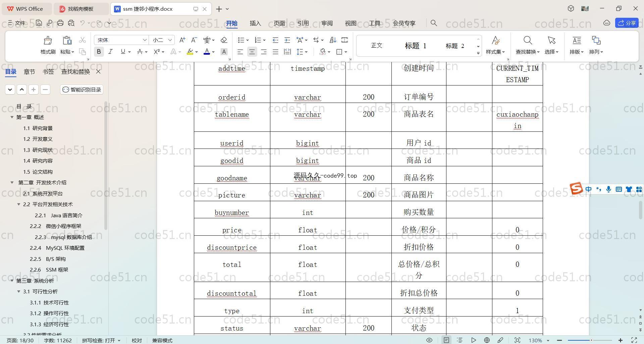Click the zoom slider handle in status bar
The width and height of the screenshot is (644, 344).
[591, 340]
